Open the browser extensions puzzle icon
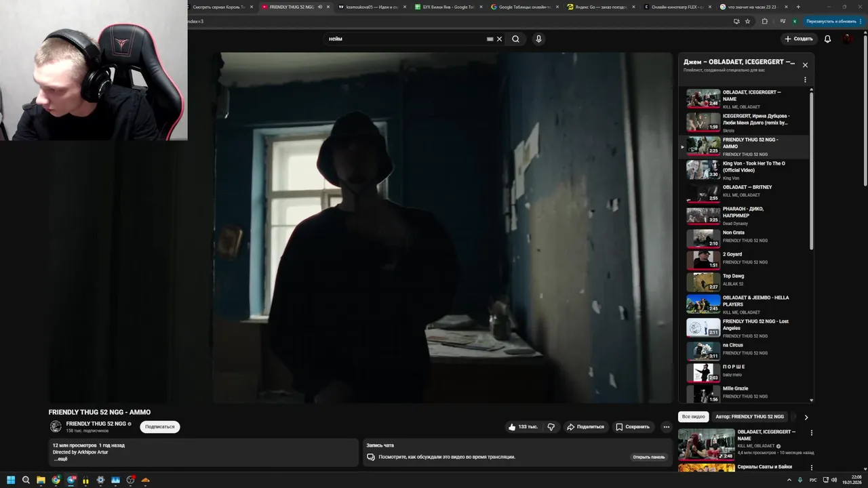 [765, 21]
